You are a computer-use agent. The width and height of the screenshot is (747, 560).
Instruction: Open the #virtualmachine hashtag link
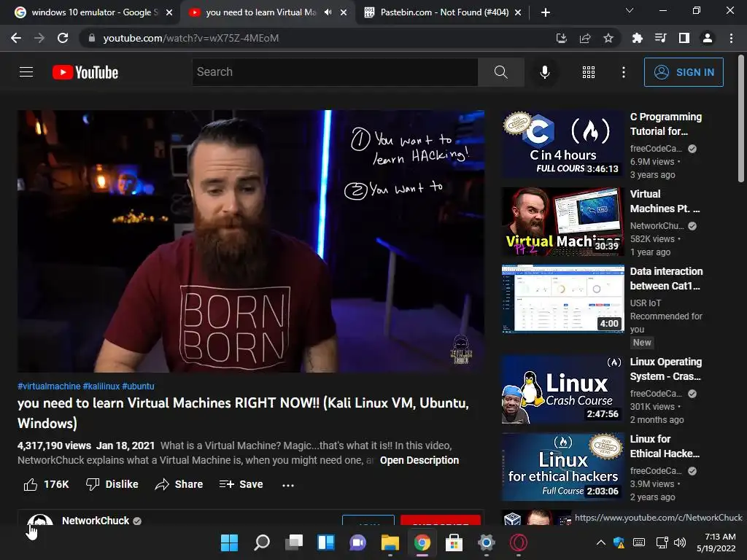coord(49,386)
